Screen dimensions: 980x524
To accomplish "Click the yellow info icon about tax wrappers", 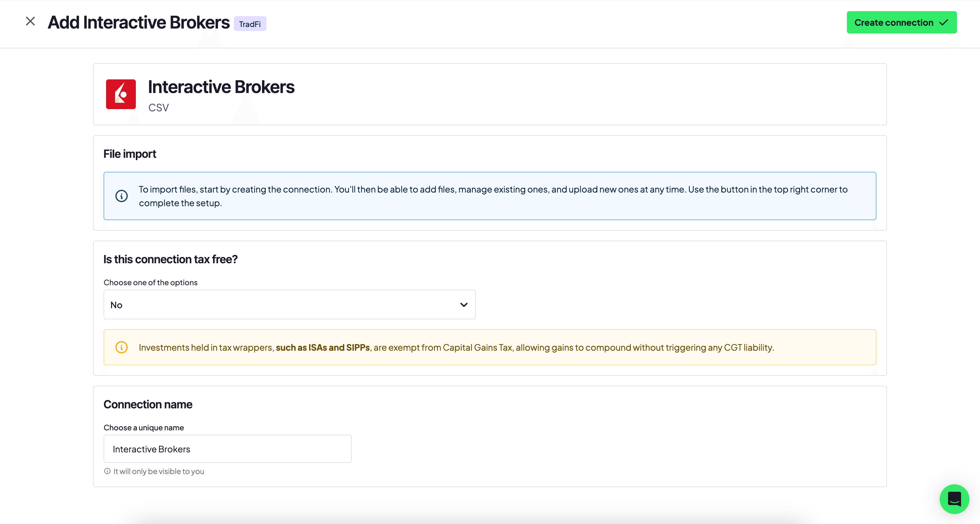I will [121, 348].
